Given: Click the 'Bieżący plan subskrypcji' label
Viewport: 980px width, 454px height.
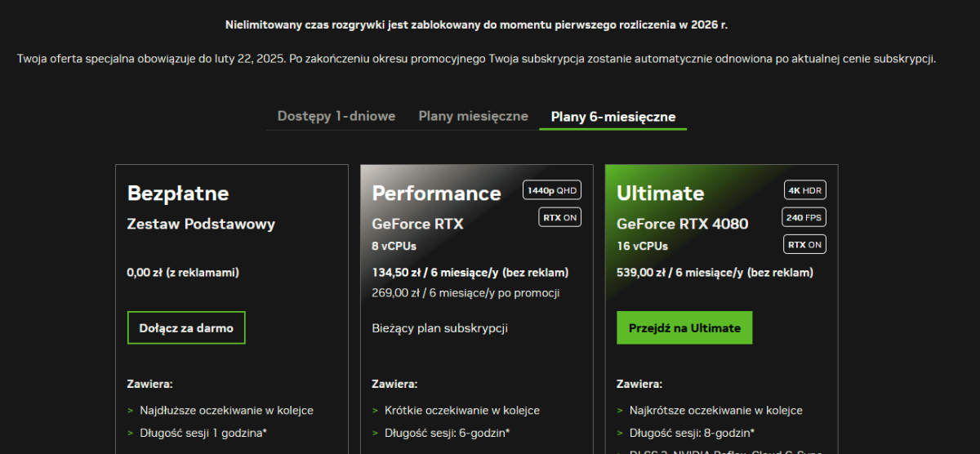Looking at the screenshot, I should point(439,327).
